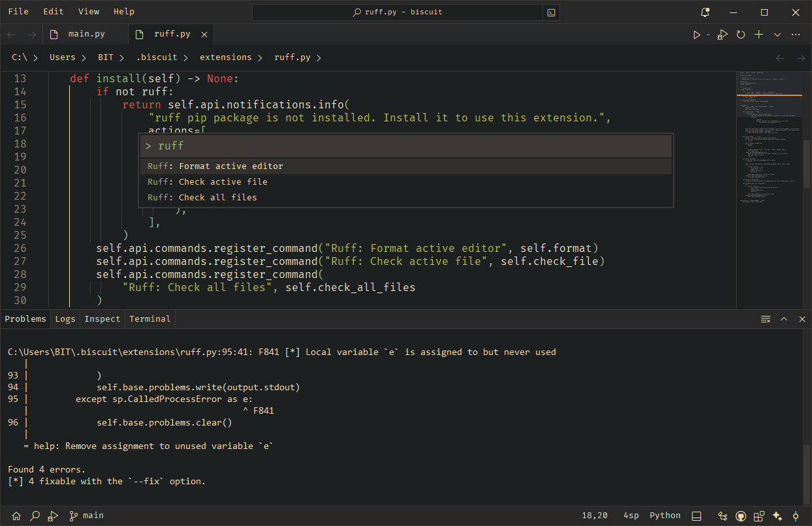This screenshot has width=812, height=526.
Task: Add a new editor with the plus icon
Action: click(x=758, y=35)
